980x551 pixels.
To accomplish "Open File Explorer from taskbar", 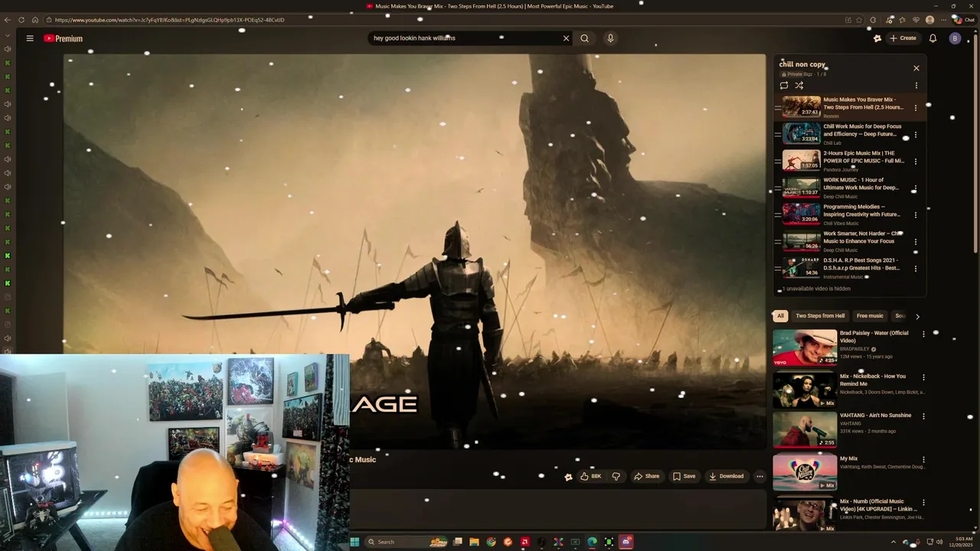I will coord(474,542).
